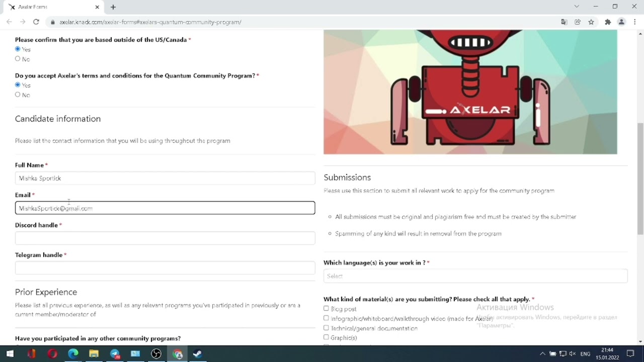Open Opera browser from the taskbar
Viewport: 644px width, 362px height.
point(52,353)
